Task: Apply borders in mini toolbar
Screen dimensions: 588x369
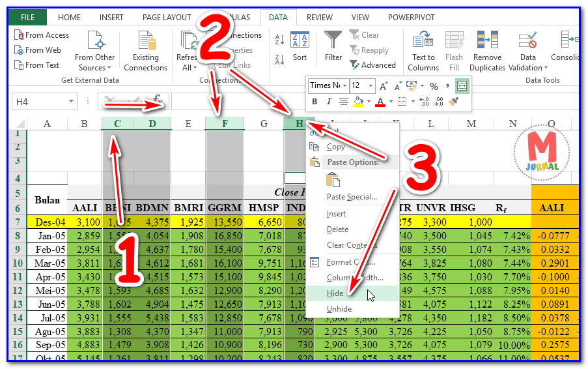Action: point(402,101)
